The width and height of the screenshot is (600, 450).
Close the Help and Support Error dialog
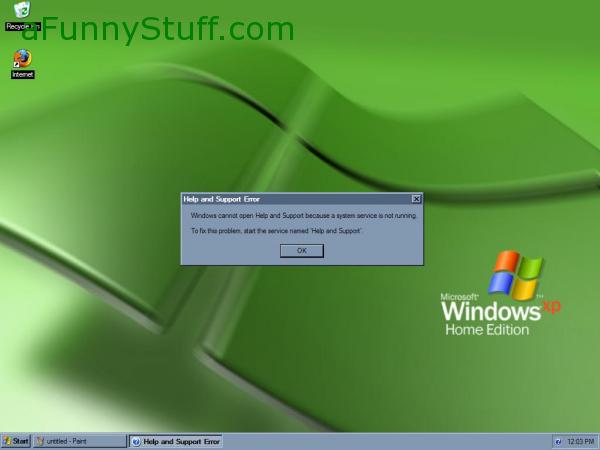tap(416, 199)
